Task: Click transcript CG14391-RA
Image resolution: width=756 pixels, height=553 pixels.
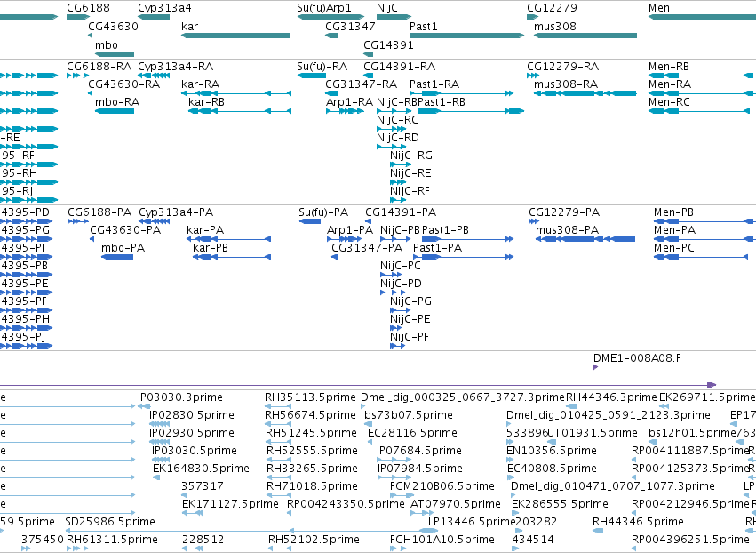Action: (x=399, y=66)
